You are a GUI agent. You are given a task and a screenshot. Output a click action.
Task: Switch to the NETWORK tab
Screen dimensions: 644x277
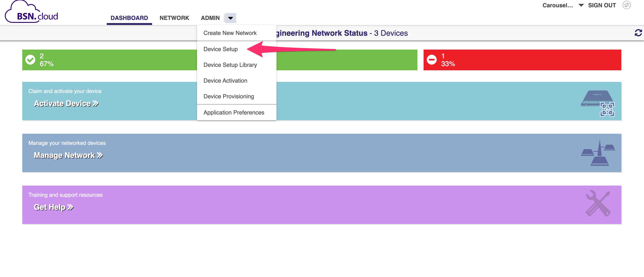tap(174, 18)
